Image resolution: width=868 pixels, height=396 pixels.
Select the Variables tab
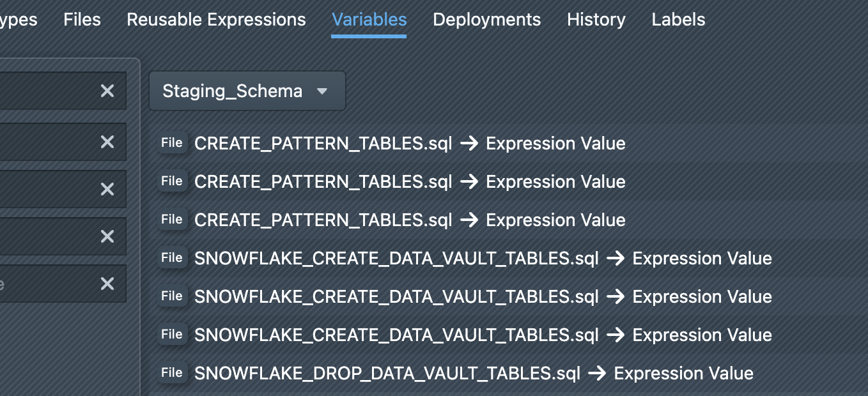click(x=369, y=20)
